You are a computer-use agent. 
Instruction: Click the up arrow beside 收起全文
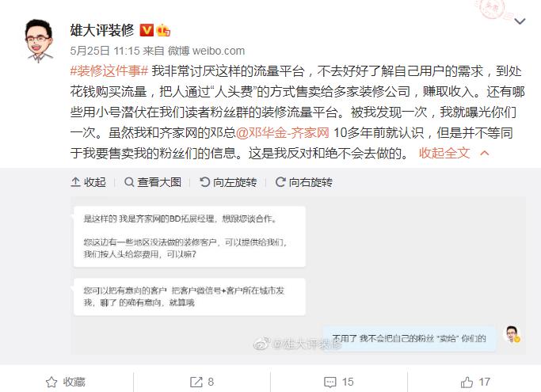pos(485,153)
